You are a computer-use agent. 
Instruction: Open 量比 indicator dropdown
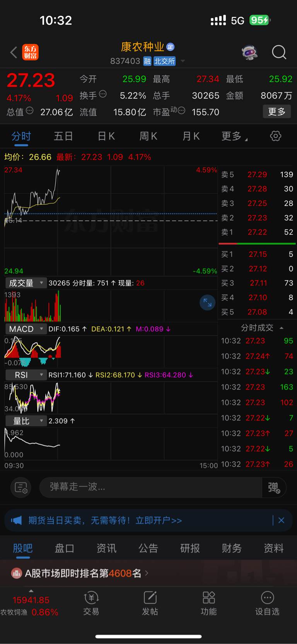pos(26,421)
